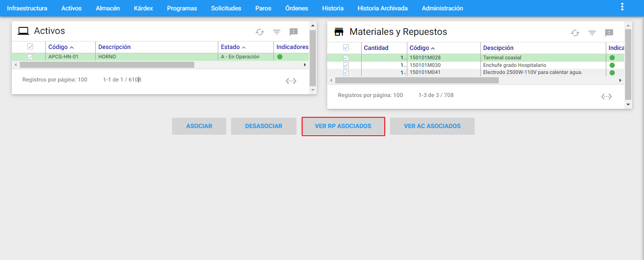Click the ASOCIAR button
Image resolution: width=644 pixels, height=260 pixels.
(199, 126)
